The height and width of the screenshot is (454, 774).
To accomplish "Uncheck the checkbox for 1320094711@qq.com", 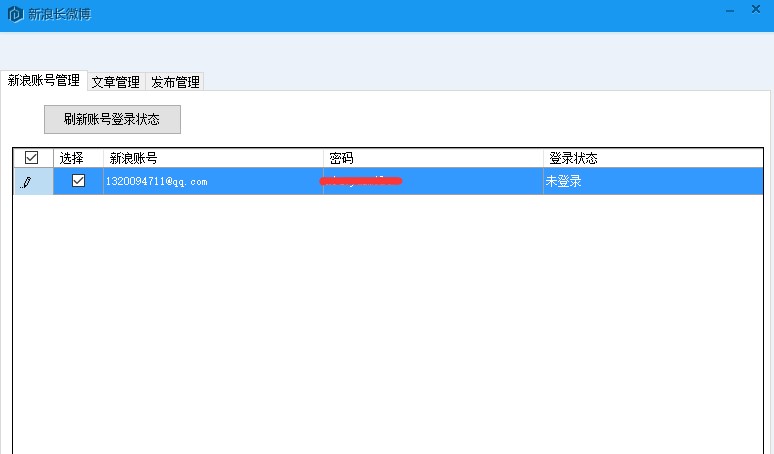I will 78,181.
